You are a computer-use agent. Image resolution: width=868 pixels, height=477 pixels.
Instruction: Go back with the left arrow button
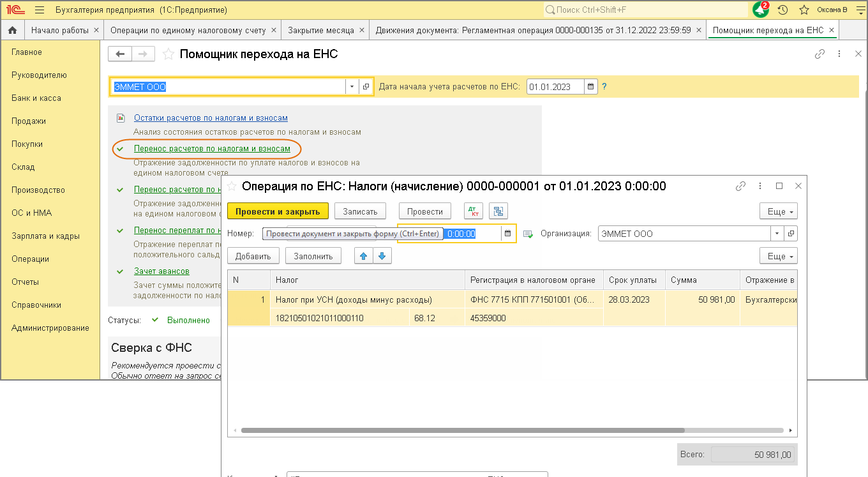pos(119,54)
